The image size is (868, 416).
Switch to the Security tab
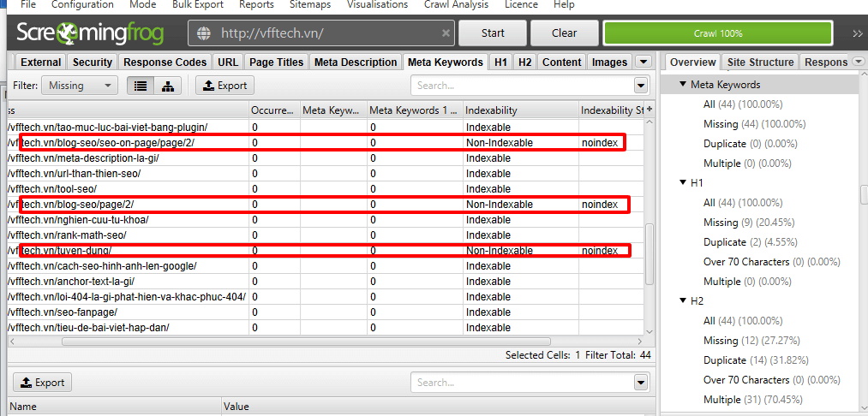pyautogui.click(x=93, y=62)
